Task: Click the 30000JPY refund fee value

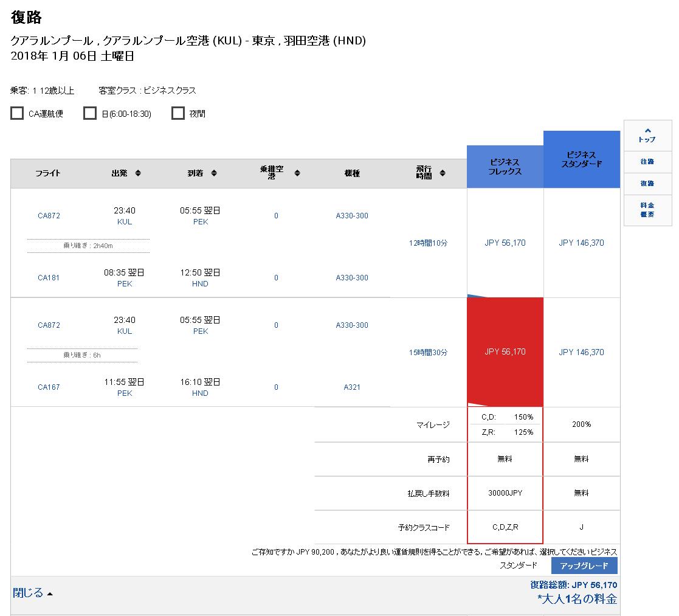Action: [505, 493]
